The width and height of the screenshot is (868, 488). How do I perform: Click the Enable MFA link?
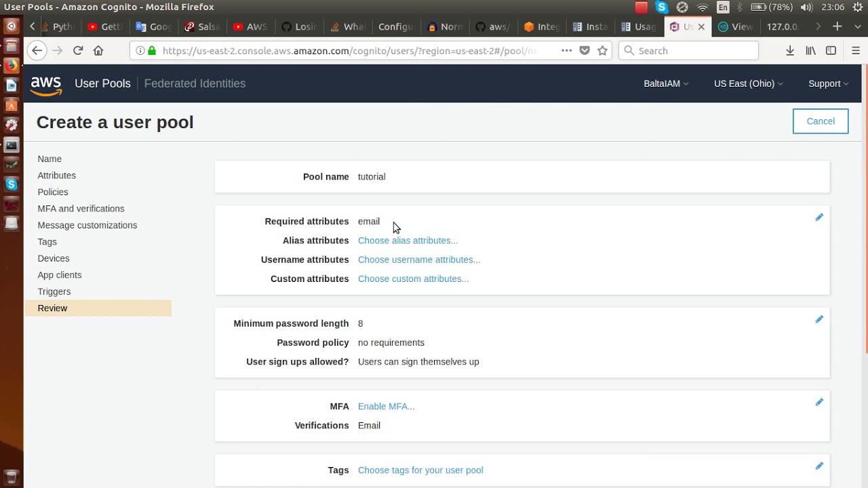[386, 407]
